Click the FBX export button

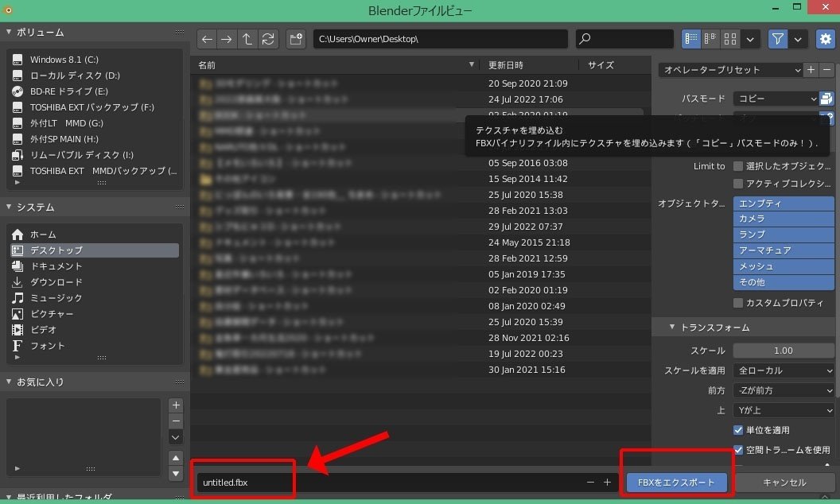coord(676,483)
